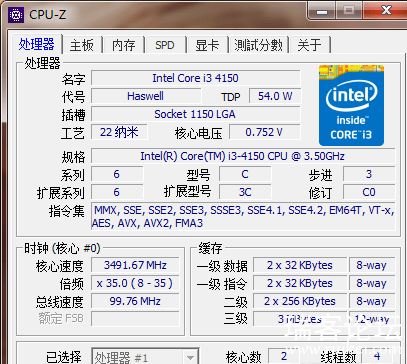Viewport: 407px width, 364px height.
Task: Select the 处理器 tab
Action: point(37,44)
